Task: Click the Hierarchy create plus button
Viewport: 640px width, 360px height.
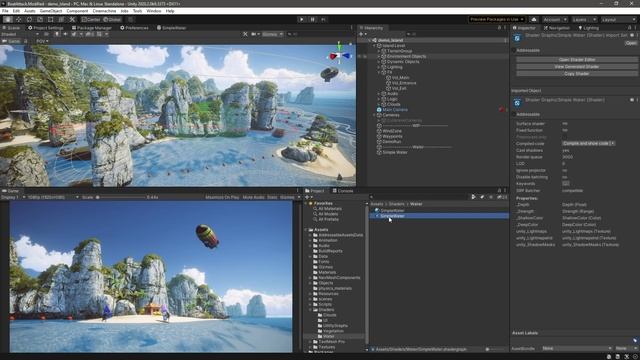Action: coord(362,34)
